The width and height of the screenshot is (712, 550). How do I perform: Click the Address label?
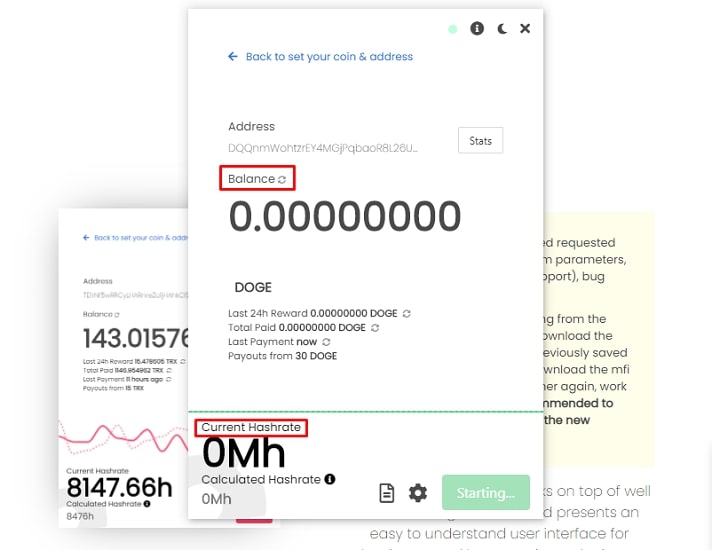pyautogui.click(x=252, y=126)
